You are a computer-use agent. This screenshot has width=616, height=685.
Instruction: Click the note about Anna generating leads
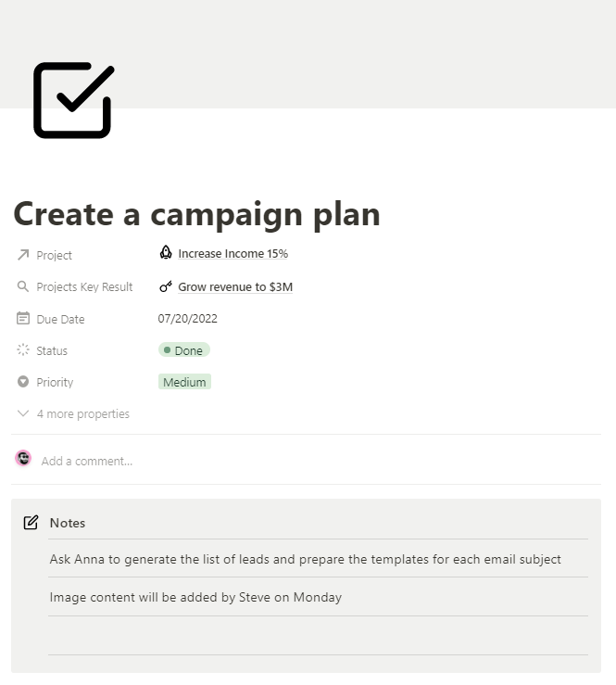[x=305, y=559]
